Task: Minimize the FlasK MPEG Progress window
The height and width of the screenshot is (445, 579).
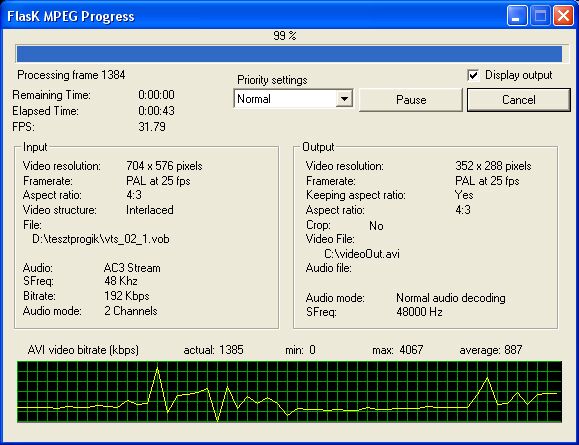Action: tap(517, 16)
